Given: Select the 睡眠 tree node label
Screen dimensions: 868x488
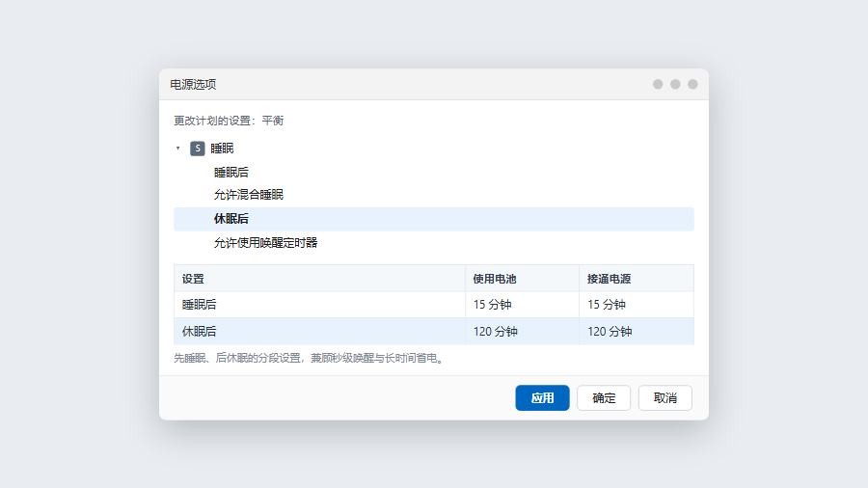Looking at the screenshot, I should tap(222, 149).
